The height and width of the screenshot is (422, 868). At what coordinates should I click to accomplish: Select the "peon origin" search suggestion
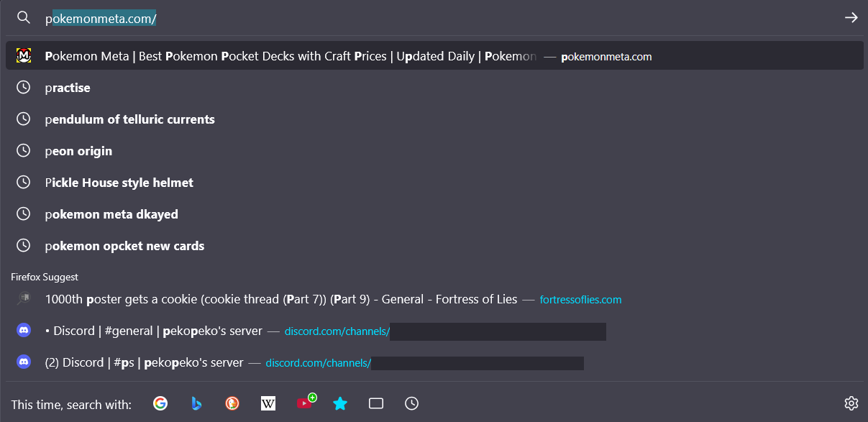coord(434,151)
